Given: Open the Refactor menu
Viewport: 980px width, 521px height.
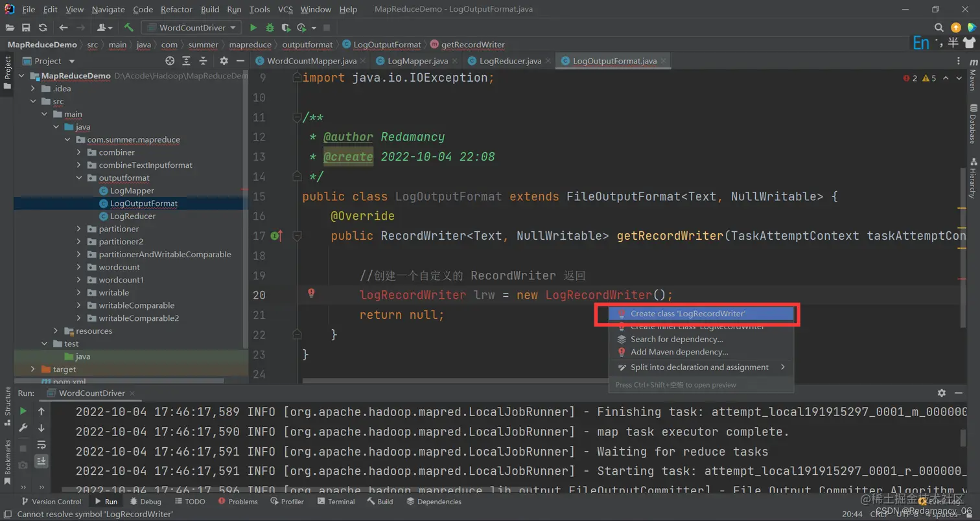Looking at the screenshot, I should (176, 10).
